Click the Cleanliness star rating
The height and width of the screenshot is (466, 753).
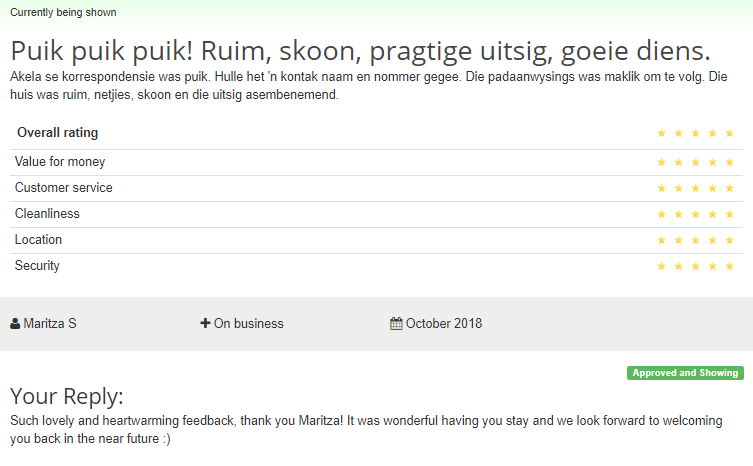point(695,214)
